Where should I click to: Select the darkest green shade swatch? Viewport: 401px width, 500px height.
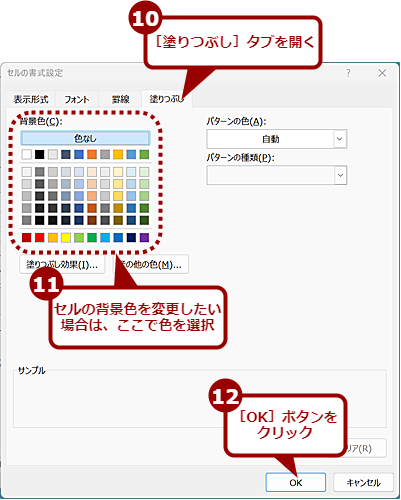click(x=144, y=220)
